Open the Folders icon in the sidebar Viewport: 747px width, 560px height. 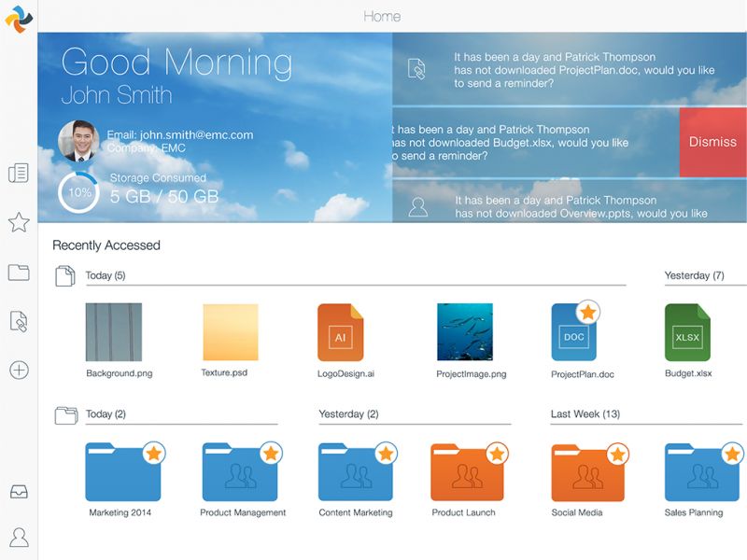pos(19,272)
